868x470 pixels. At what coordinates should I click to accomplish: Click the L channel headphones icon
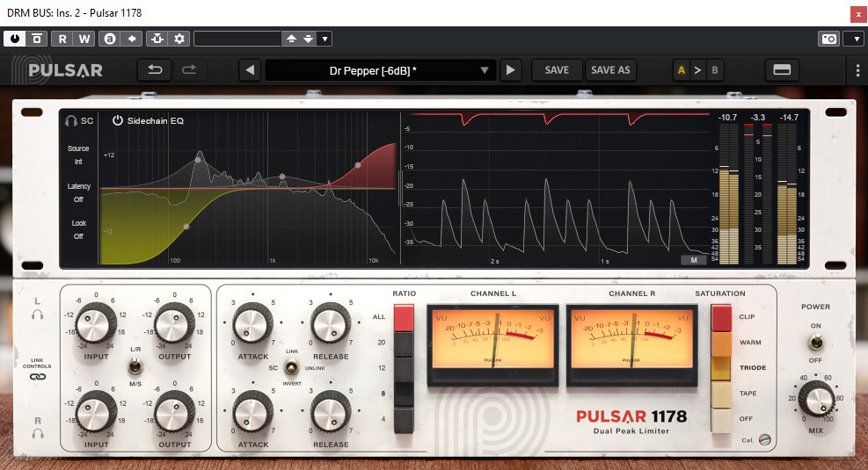[37, 315]
